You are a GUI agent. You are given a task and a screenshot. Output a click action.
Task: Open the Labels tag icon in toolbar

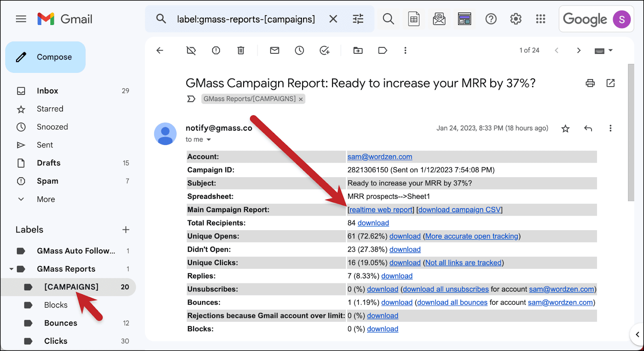[383, 50]
